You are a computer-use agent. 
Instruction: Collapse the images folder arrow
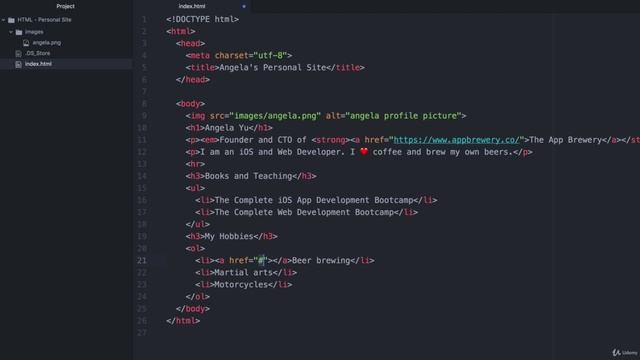click(x=11, y=32)
